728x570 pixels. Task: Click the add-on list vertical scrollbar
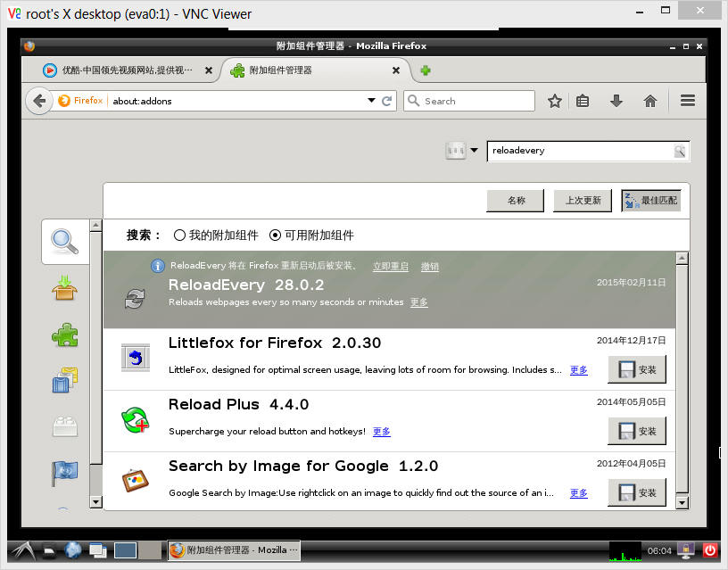click(682, 375)
